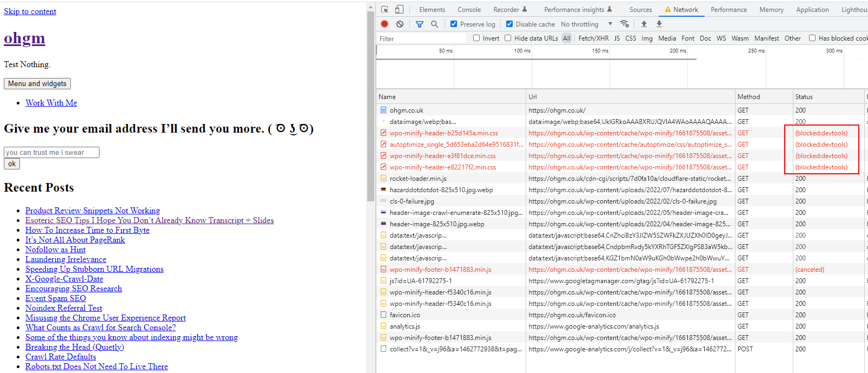Open the Sources tab

[640, 10]
